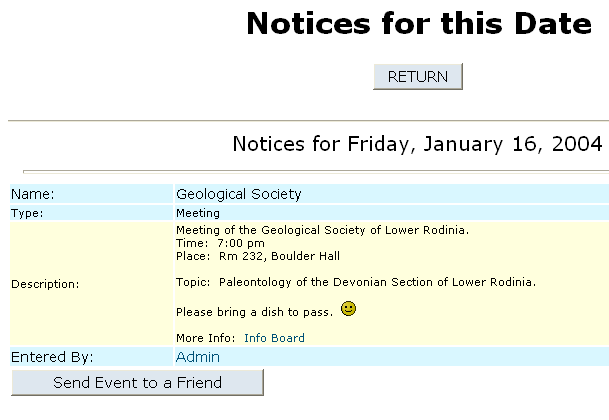Click the More Info: label

(206, 338)
